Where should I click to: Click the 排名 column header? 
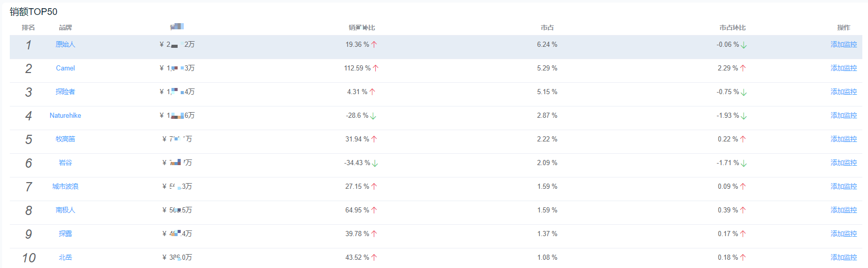pyautogui.click(x=28, y=28)
